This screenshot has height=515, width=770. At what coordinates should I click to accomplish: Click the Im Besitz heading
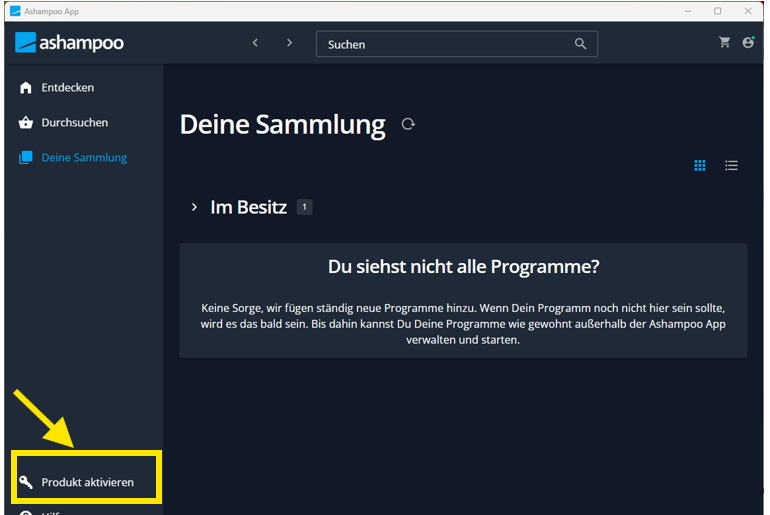coord(248,207)
